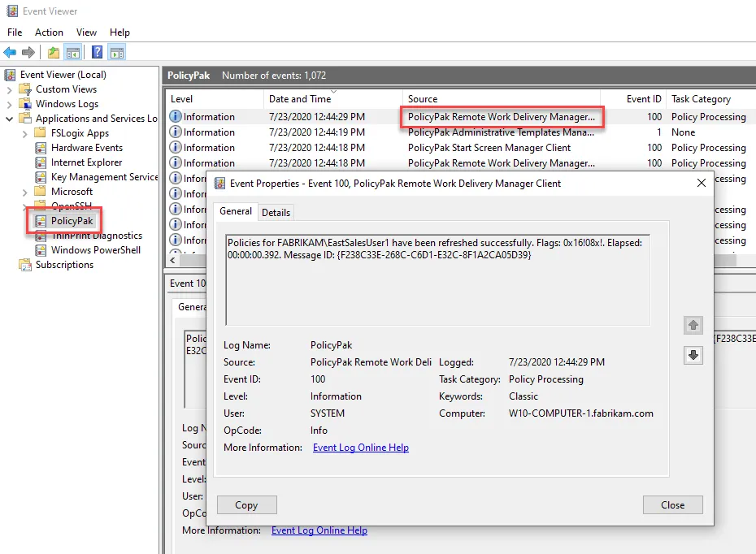Click the Back navigation arrow in the toolbar
The width and height of the screenshot is (756, 554).
pyautogui.click(x=9, y=51)
